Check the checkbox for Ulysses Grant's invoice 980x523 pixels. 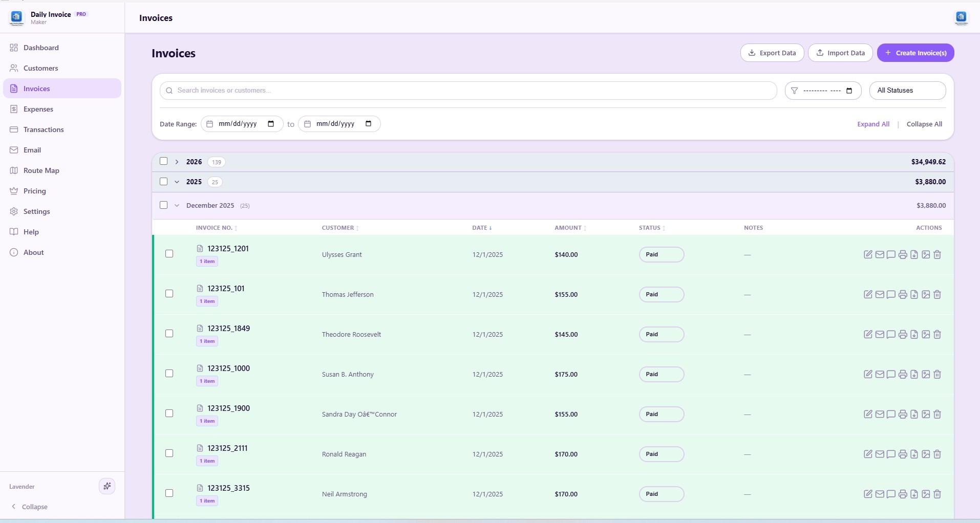[x=169, y=254]
